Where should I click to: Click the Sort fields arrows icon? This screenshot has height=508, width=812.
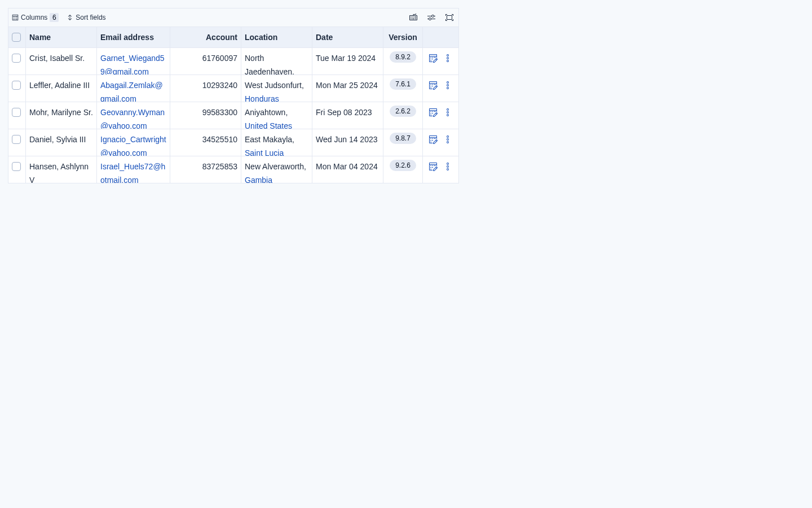[x=70, y=17]
